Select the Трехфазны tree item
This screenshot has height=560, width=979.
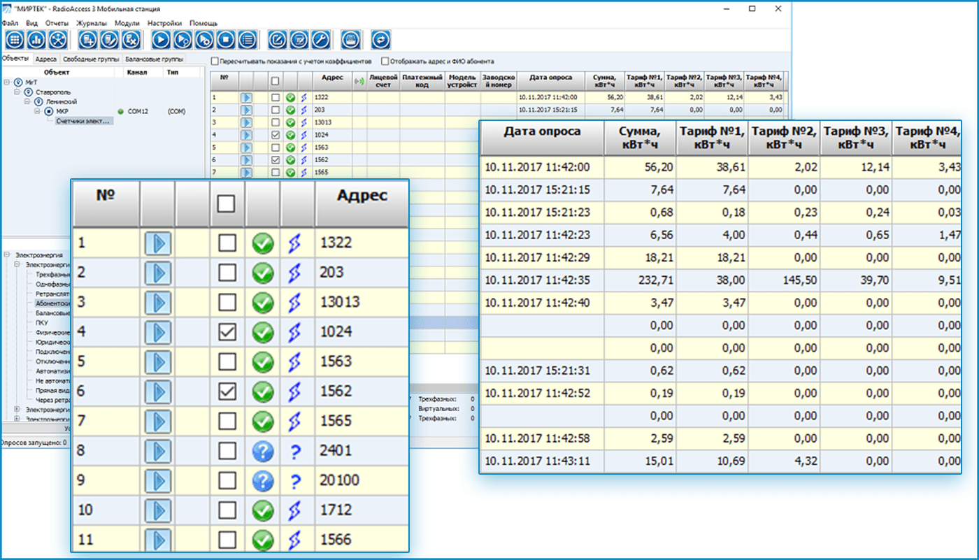point(53,275)
